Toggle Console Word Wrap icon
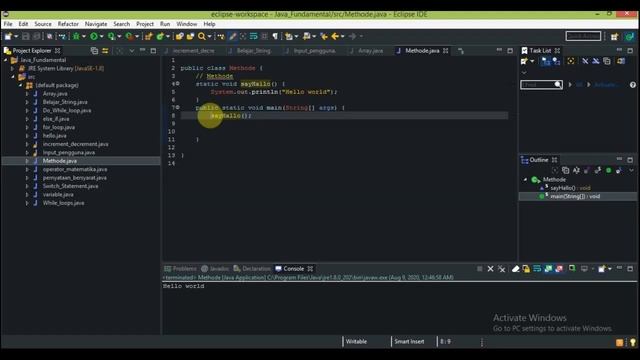The height and width of the screenshot is (360, 640). 537,269
